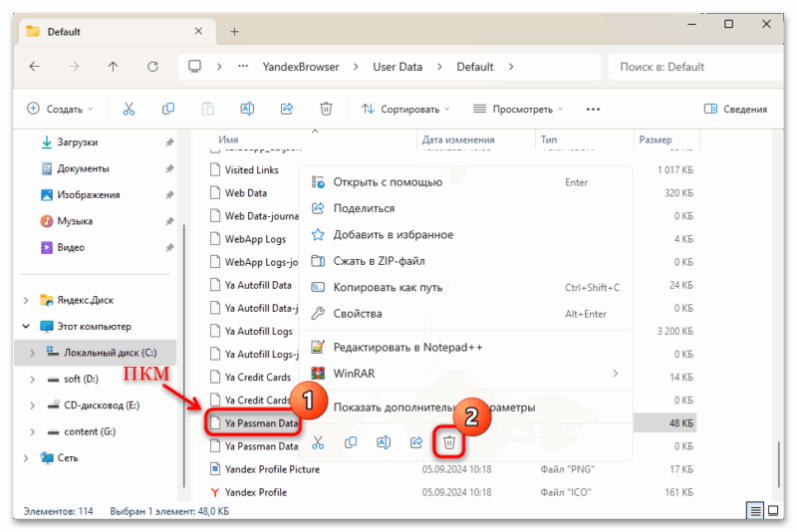
Task: Click the Cut icon in the toolbar
Action: coord(129,109)
